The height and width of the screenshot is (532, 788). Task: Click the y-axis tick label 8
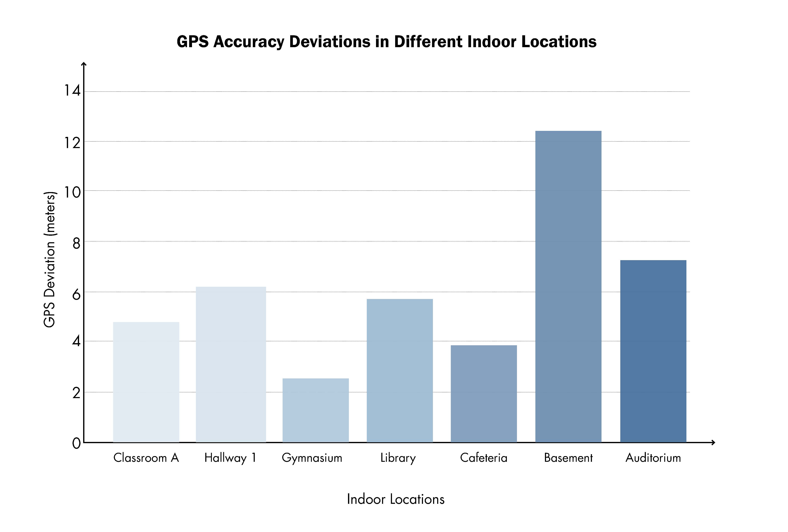76,243
